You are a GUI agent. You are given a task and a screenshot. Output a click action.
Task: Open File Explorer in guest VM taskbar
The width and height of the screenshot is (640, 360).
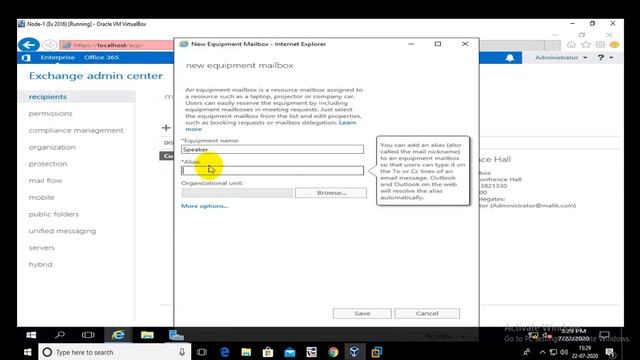pyautogui.click(x=147, y=335)
